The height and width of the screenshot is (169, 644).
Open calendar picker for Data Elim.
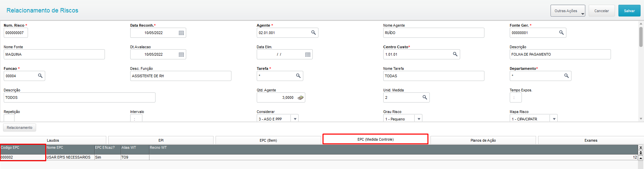click(x=308, y=54)
